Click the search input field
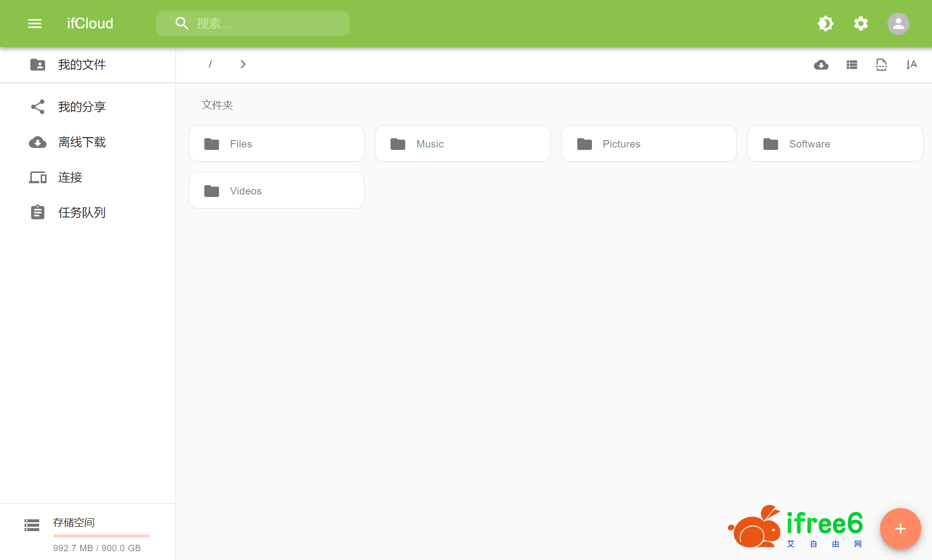The width and height of the screenshot is (932, 560). click(x=265, y=24)
